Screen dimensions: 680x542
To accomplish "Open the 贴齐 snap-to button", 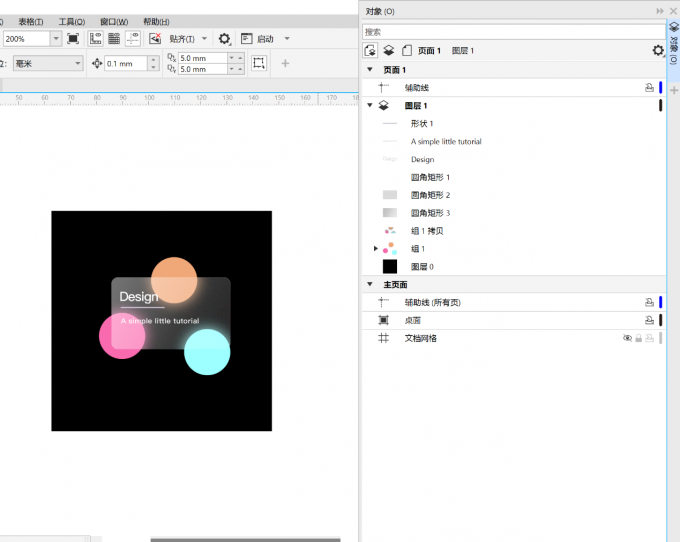I will click(x=182, y=39).
